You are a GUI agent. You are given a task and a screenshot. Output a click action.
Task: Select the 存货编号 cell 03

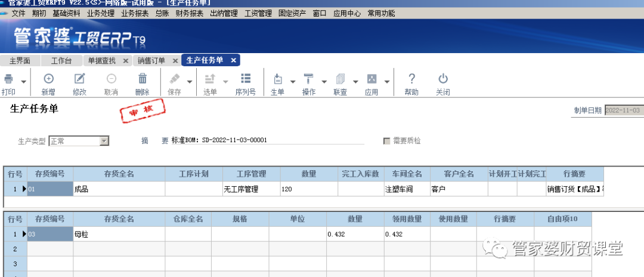click(50, 234)
